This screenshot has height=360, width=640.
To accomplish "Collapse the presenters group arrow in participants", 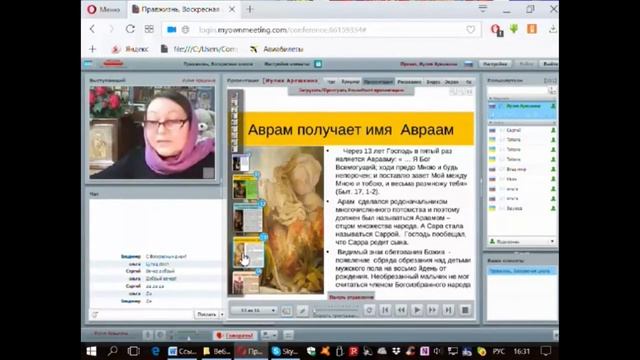I will (491, 99).
